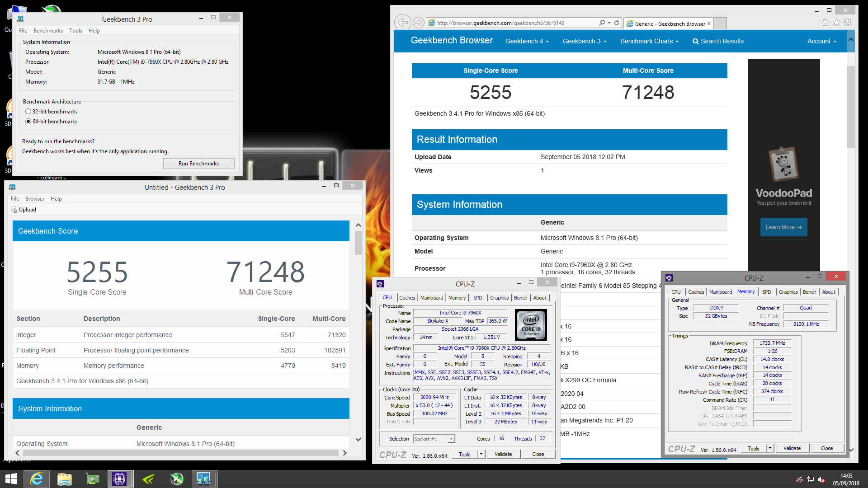
Task: Switch to Graphics tab in CPU-Z Memory window
Action: coord(788,292)
